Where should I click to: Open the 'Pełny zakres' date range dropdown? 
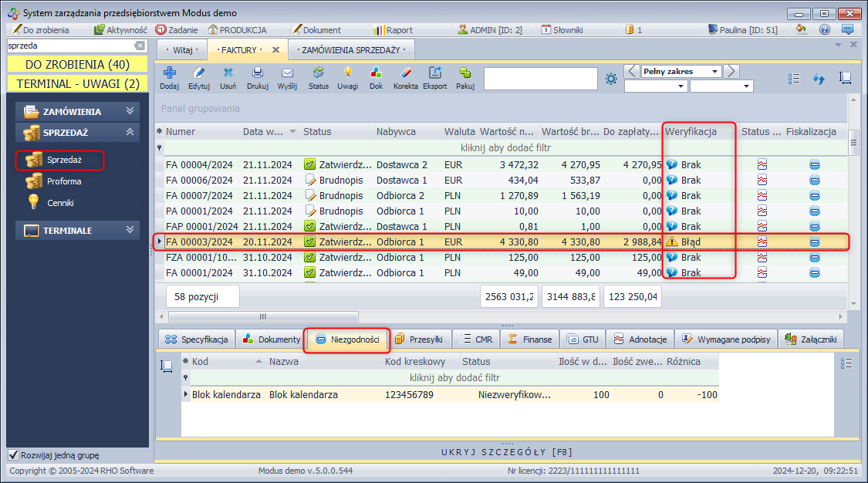coord(715,72)
